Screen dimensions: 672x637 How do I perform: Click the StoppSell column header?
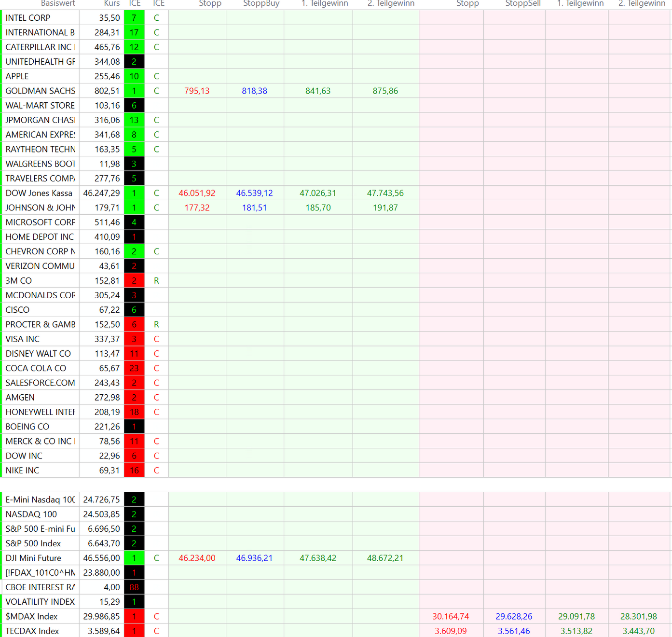pos(522,3)
